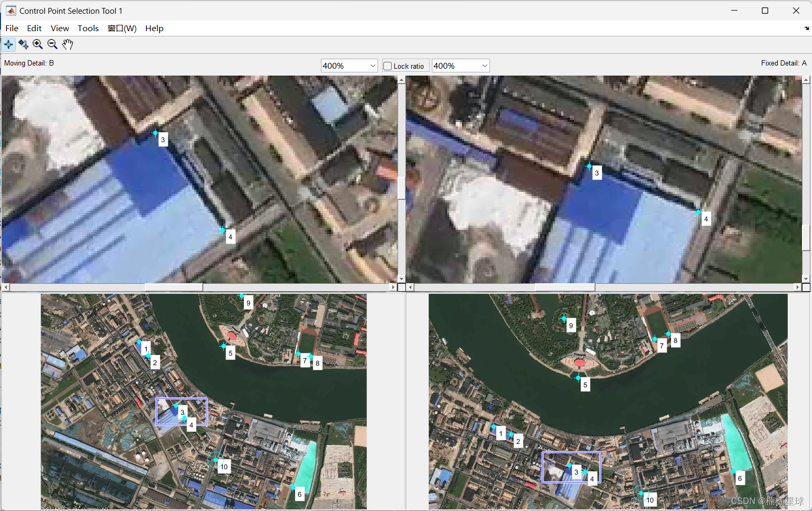Image resolution: width=812 pixels, height=511 pixels.
Task: Activate the Zoom In tool
Action: pos(37,44)
